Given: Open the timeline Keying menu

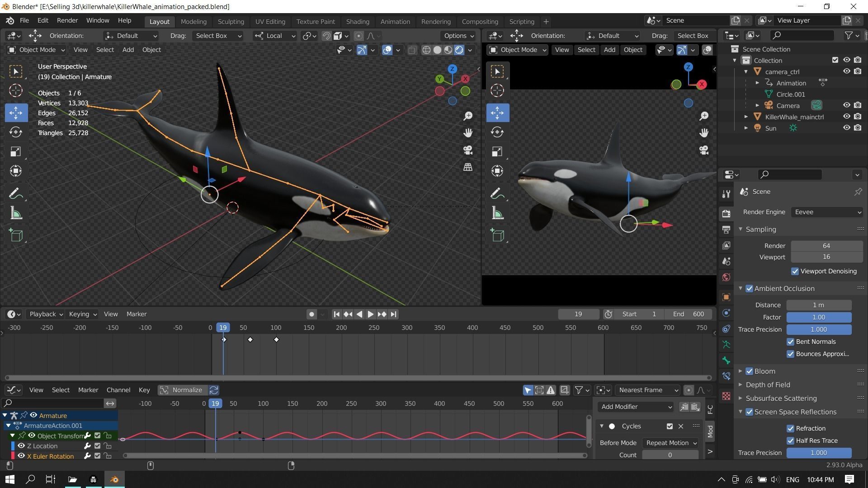Looking at the screenshot, I should tap(82, 314).
